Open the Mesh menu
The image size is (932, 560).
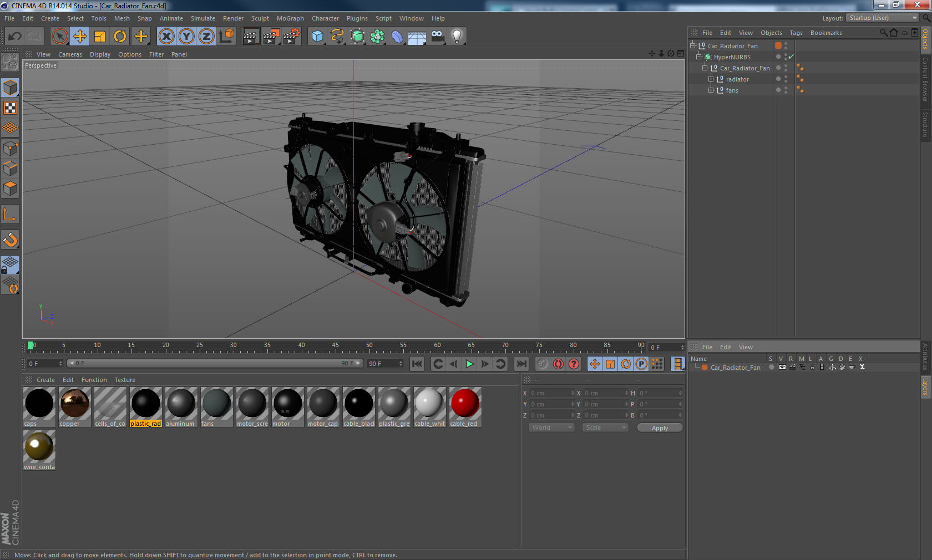coord(122,18)
